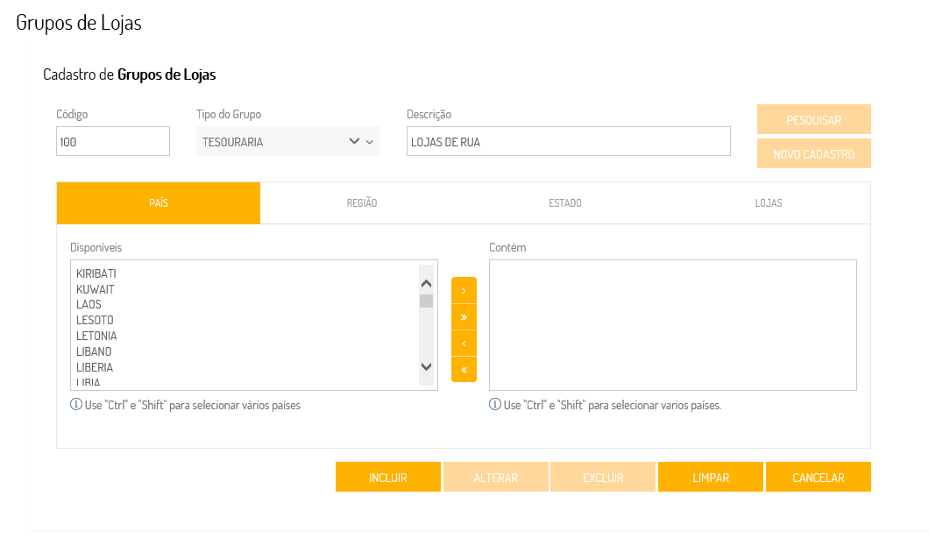The image size is (929, 560).
Task: Click info icon below Contém list
Action: [495, 405]
